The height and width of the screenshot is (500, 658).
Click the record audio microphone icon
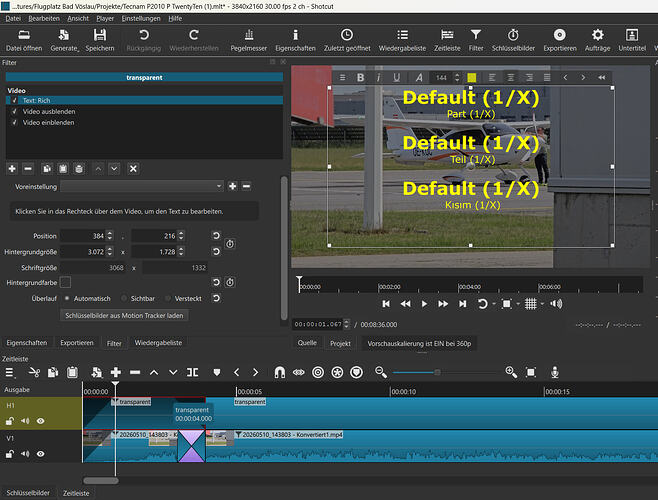coord(555,372)
